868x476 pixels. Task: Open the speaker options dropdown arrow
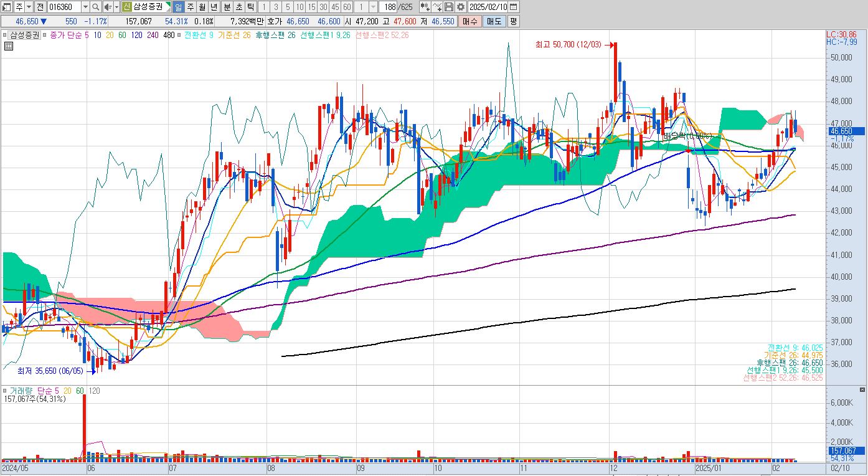116,7
